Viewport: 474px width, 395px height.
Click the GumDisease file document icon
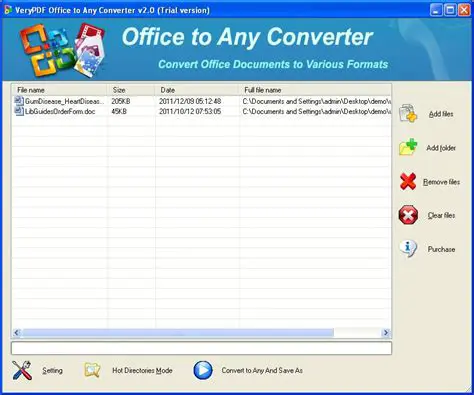(19, 101)
